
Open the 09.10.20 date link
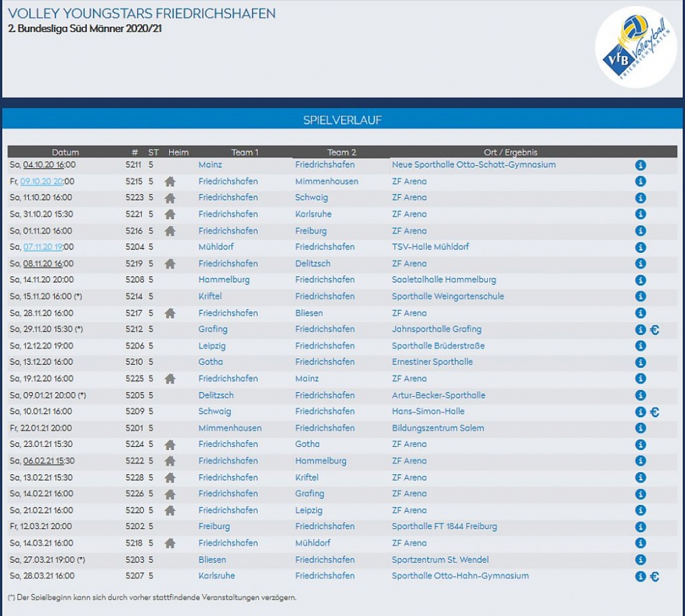point(42,182)
